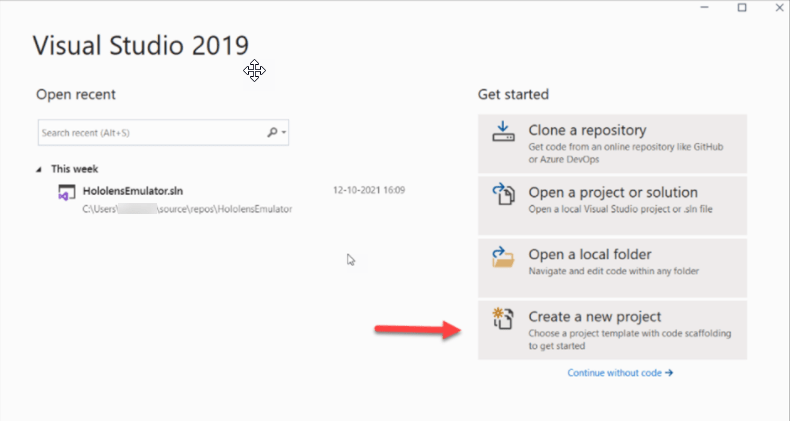Collapse the This week group triangle
This screenshot has height=421, width=790.
click(40, 169)
